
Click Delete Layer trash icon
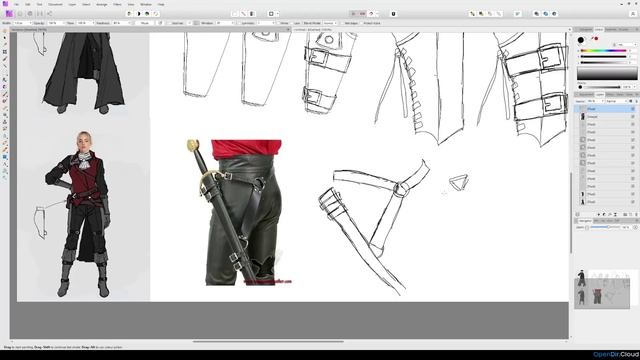pyautogui.click(x=636, y=214)
